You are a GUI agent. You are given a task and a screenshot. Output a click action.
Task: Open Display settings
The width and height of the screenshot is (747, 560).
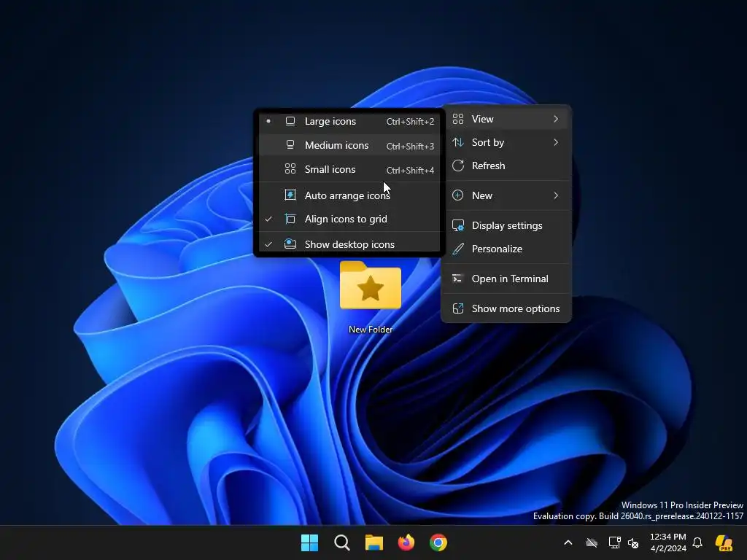coord(506,226)
